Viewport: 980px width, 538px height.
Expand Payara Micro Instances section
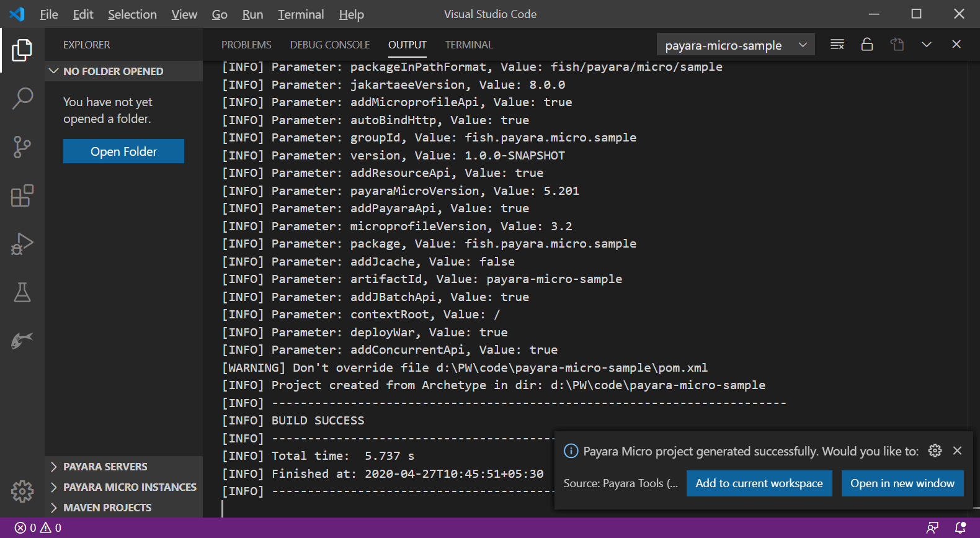coord(123,487)
